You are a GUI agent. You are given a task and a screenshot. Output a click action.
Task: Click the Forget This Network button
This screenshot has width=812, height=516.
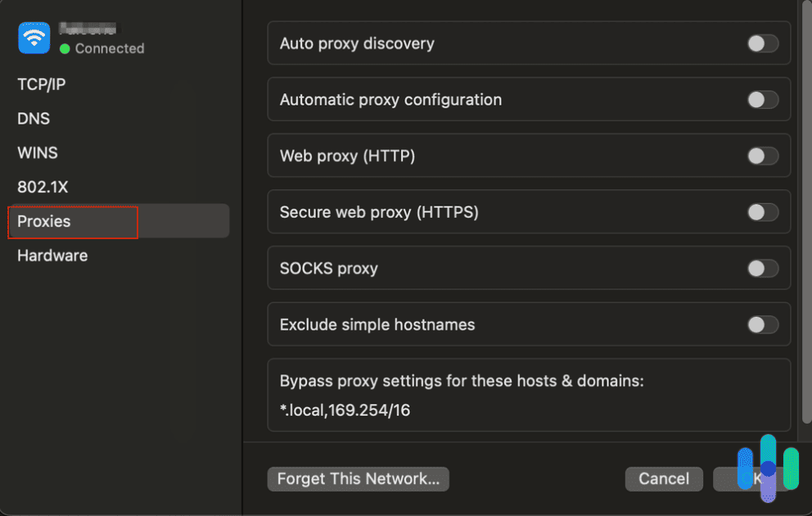point(358,479)
